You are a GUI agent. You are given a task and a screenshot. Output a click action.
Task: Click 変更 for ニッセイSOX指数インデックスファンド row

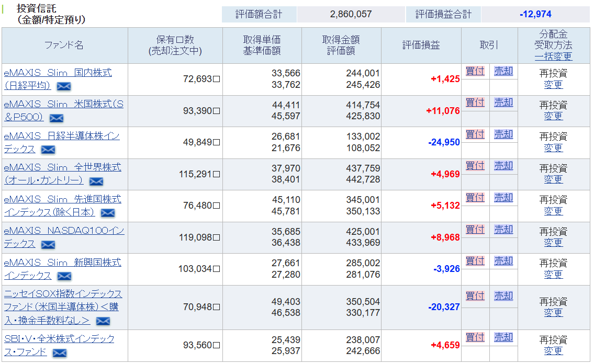(x=553, y=313)
